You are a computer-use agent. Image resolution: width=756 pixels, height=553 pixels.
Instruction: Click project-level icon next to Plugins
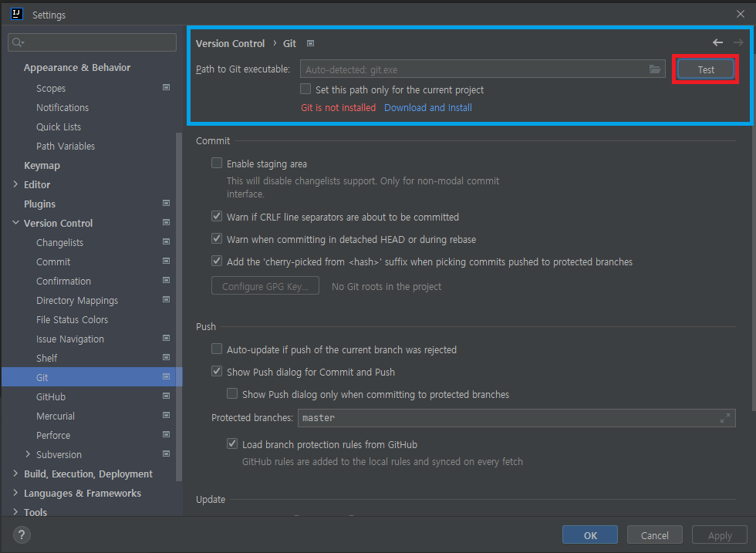pyautogui.click(x=167, y=203)
